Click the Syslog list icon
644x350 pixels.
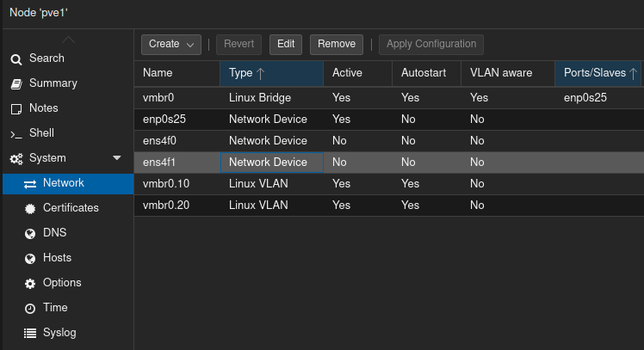(x=30, y=334)
